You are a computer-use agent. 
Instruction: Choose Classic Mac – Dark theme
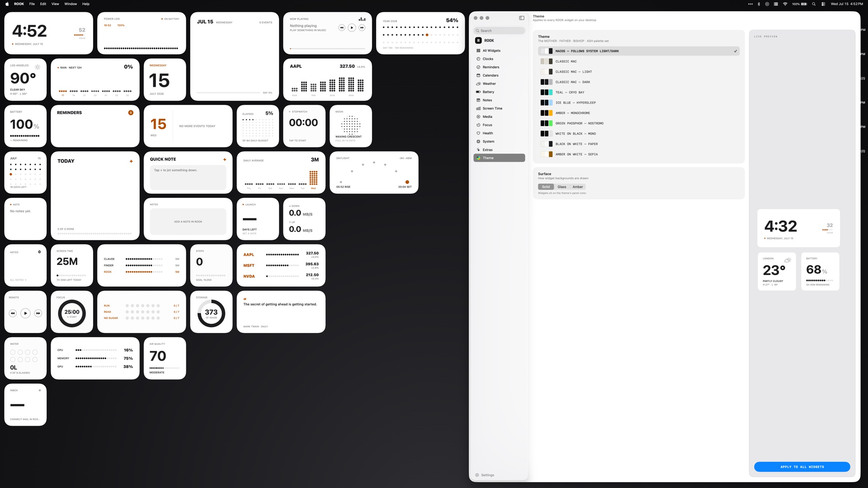[x=639, y=82]
